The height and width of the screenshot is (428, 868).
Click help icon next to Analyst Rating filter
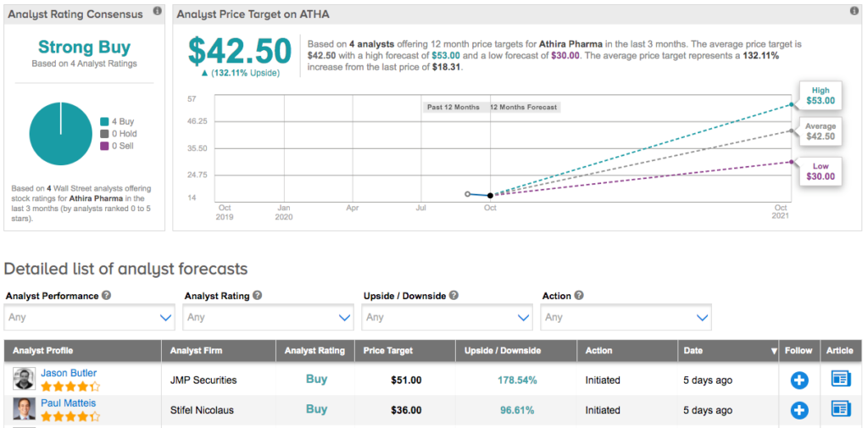coord(257,296)
